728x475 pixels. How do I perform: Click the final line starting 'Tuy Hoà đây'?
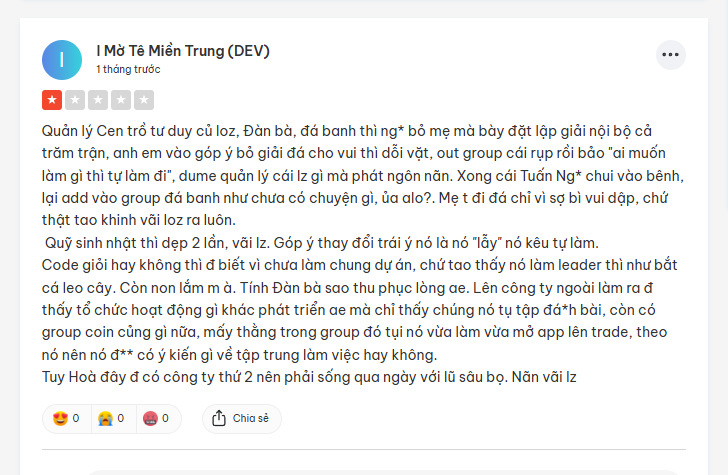point(309,377)
